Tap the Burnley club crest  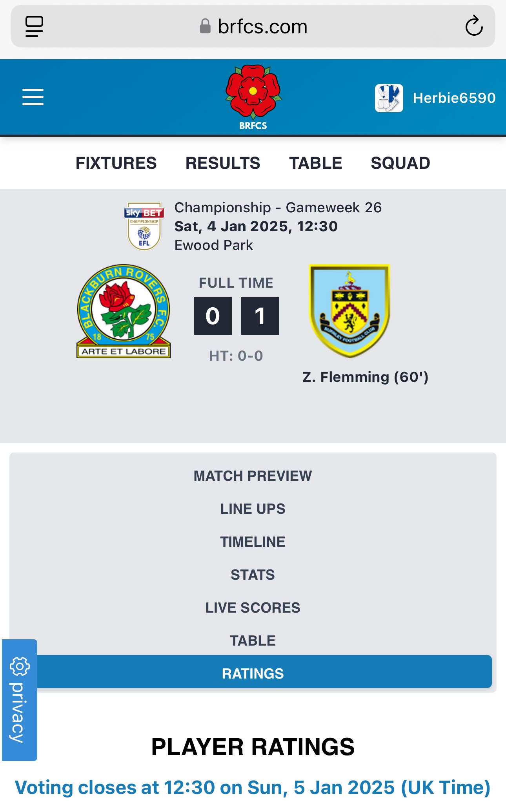coord(349,311)
